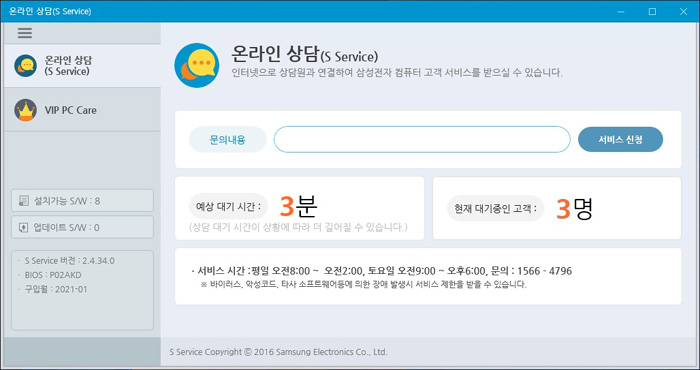
Task: Click the 업데이트 S/W download icon
Action: [24, 228]
